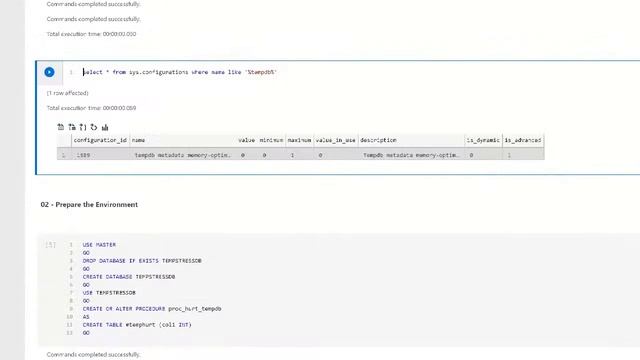Click the 'AS' line in code cell

click(86, 317)
